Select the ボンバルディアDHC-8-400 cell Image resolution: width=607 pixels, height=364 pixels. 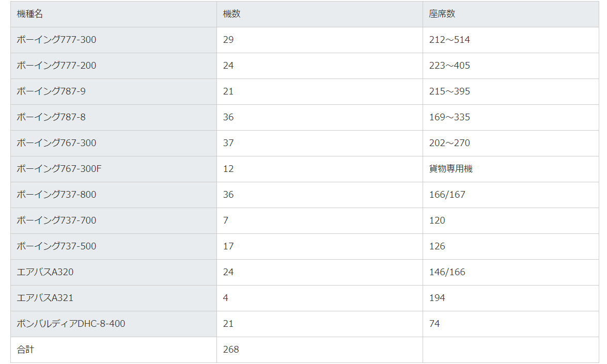point(71,324)
